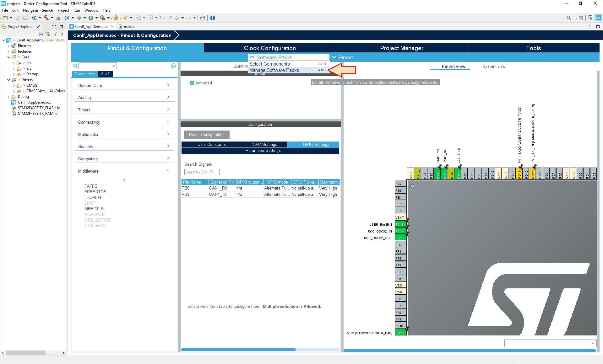Click inside the Search Signals field
The height and width of the screenshot is (364, 603).
[x=202, y=172]
